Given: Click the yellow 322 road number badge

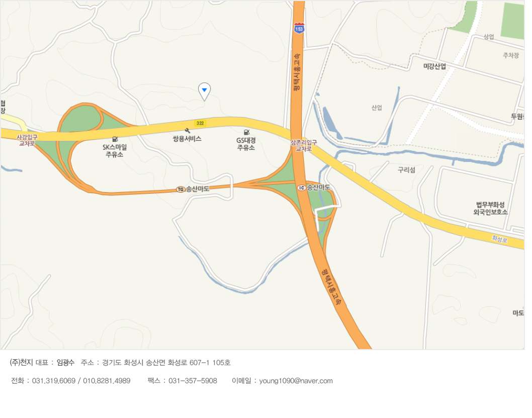Looking at the screenshot, I should pyautogui.click(x=200, y=123).
